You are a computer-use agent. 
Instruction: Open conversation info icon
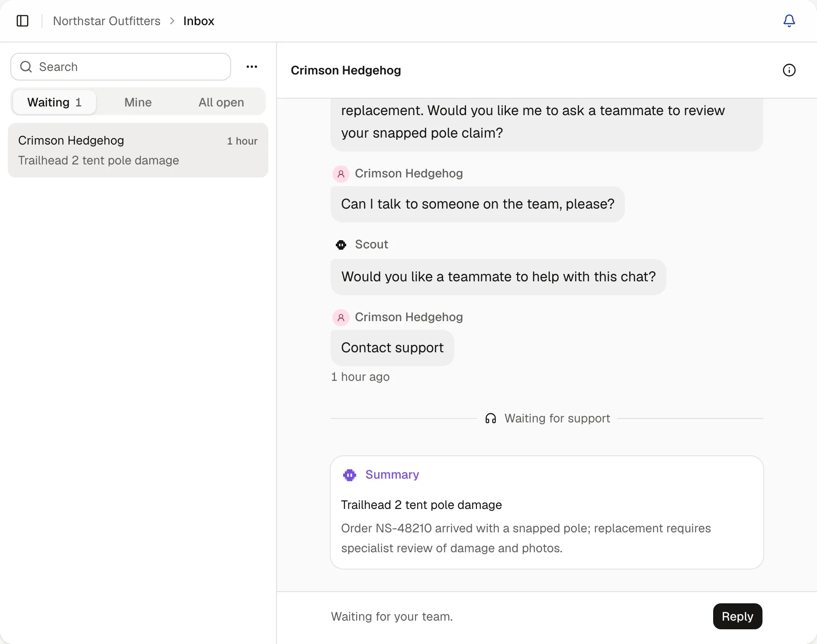click(x=789, y=70)
